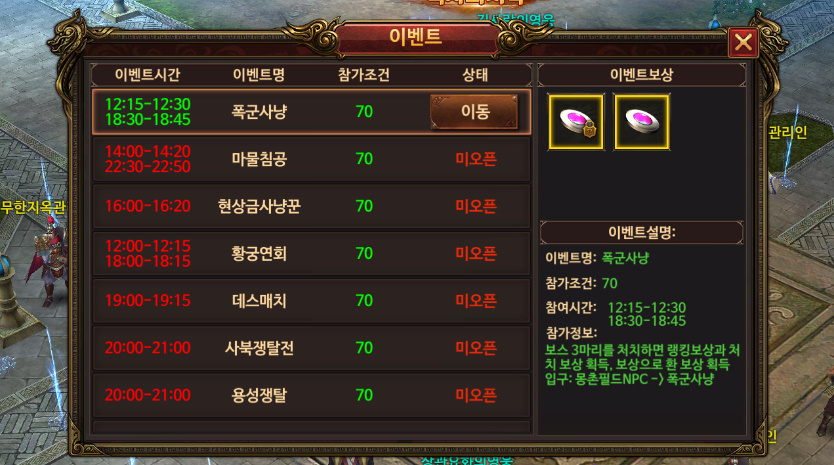Viewport: 834px width, 465px height.
Task: Click the 미오픈 status of 마물침공
Action: pos(476,159)
